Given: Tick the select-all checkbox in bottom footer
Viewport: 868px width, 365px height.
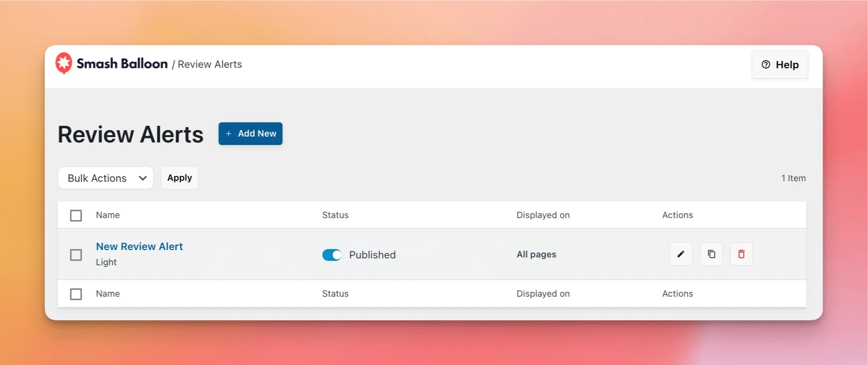Looking at the screenshot, I should (76, 294).
